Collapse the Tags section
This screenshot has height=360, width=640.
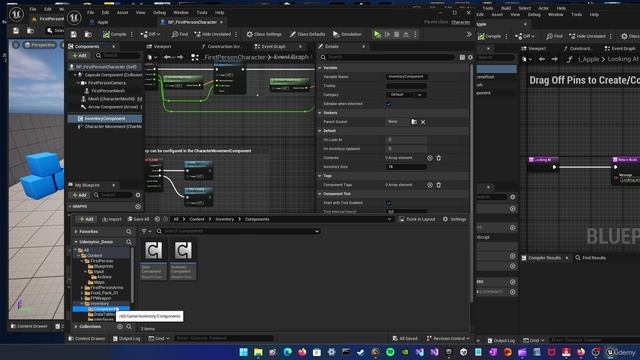click(320, 176)
